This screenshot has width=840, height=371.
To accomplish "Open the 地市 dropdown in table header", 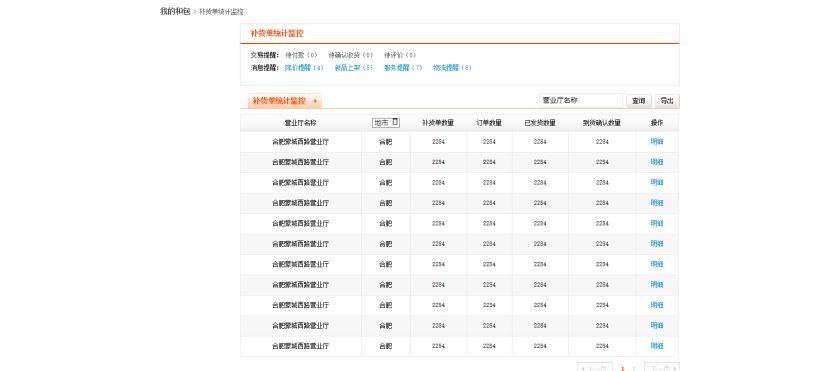I will point(386,123).
